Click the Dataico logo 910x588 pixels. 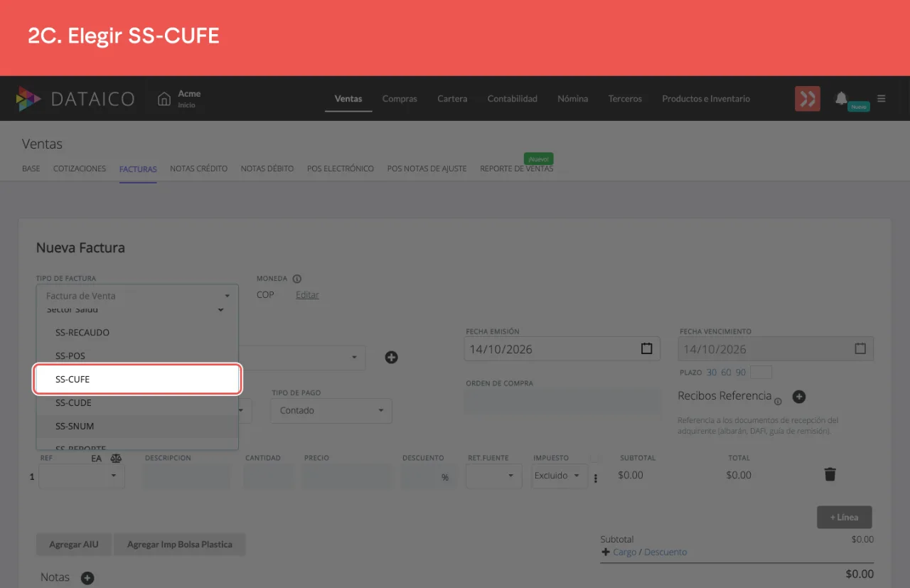pos(75,99)
